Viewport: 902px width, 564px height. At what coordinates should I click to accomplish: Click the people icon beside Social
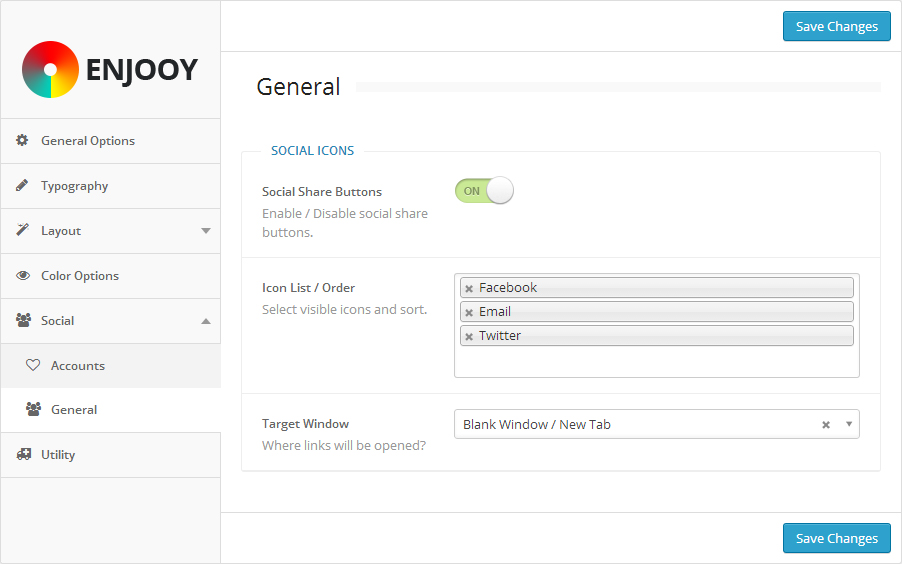(22, 321)
